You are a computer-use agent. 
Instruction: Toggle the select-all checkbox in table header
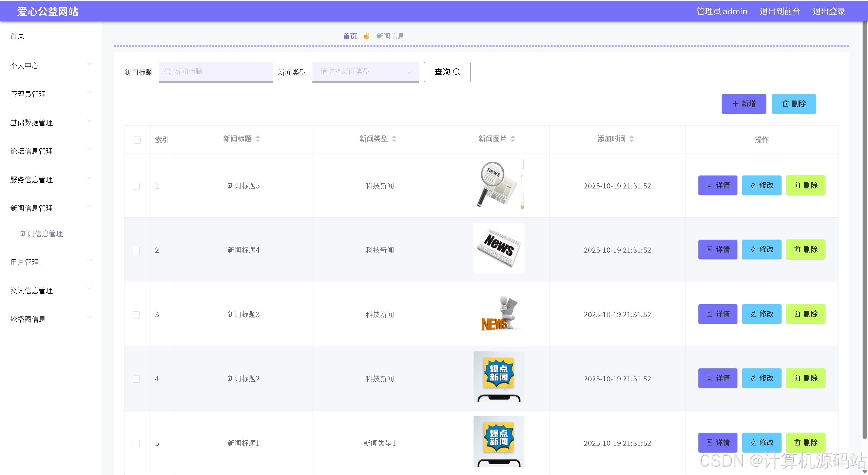tap(137, 140)
